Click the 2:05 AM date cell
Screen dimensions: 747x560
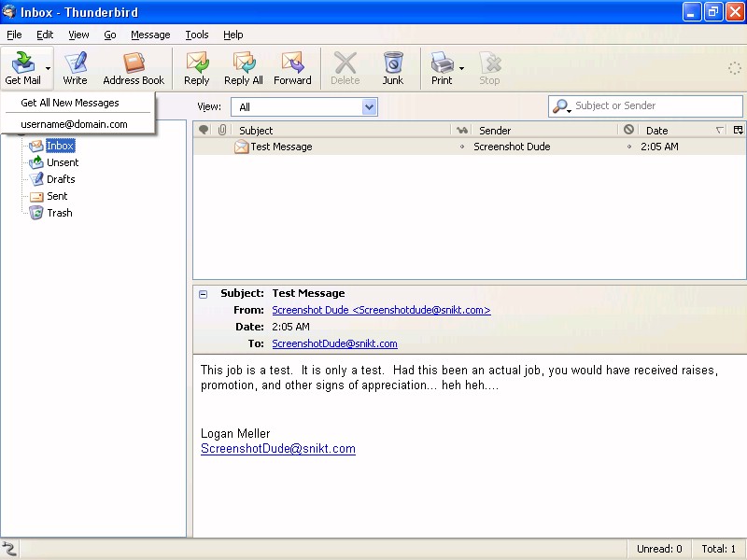click(659, 147)
